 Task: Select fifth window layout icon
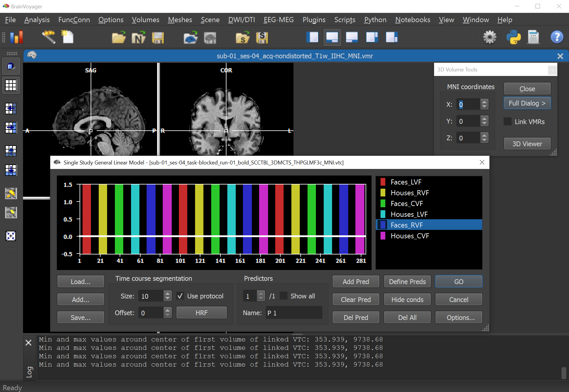[392, 37]
